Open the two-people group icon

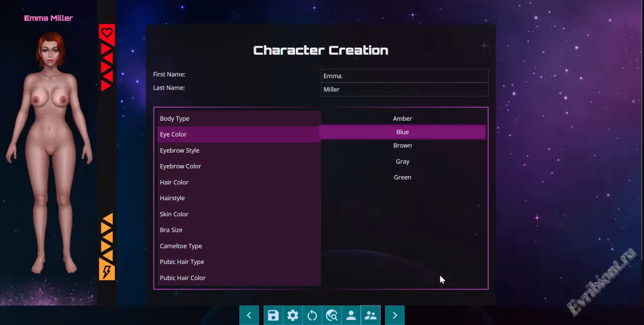coord(371,315)
